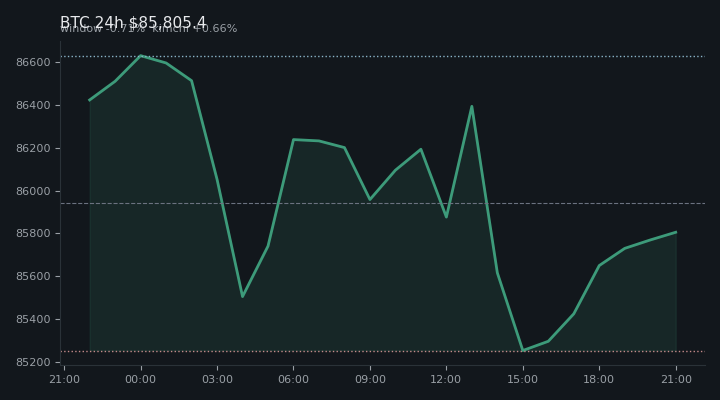Select the 86200 price axis label
This screenshot has width=720, height=400.
pyautogui.click(x=33, y=148)
